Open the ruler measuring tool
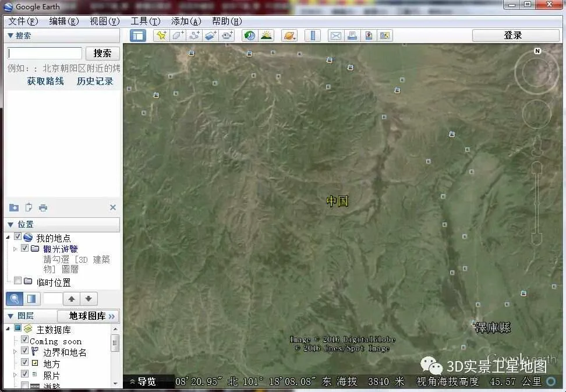Image resolution: width=566 pixels, height=392 pixels. point(313,36)
